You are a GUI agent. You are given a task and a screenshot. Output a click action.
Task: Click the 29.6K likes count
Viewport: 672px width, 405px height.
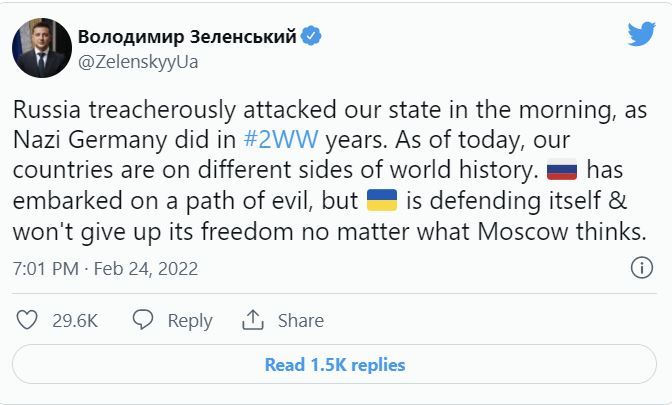[x=74, y=320]
